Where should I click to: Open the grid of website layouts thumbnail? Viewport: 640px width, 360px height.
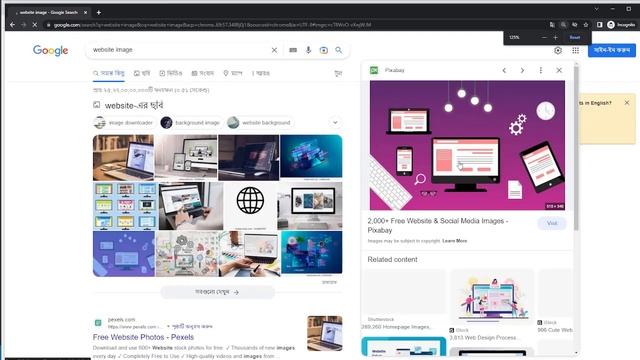(x=125, y=206)
